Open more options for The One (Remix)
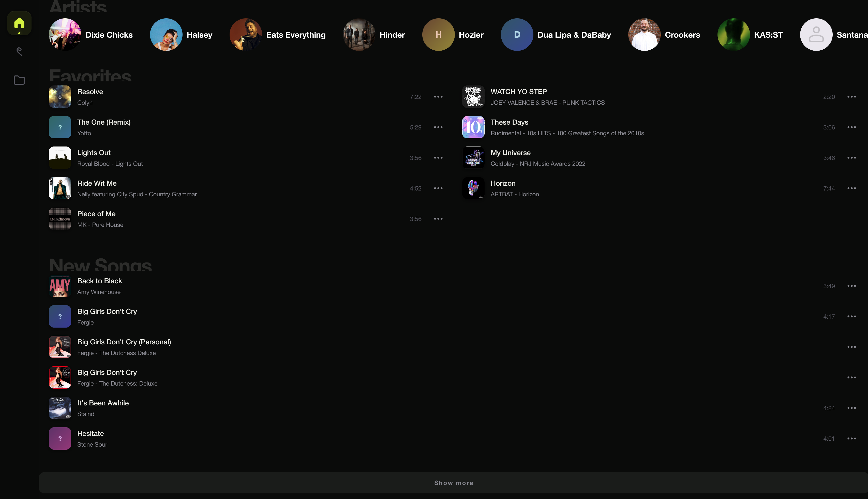This screenshot has height=499, width=868. coord(438,127)
